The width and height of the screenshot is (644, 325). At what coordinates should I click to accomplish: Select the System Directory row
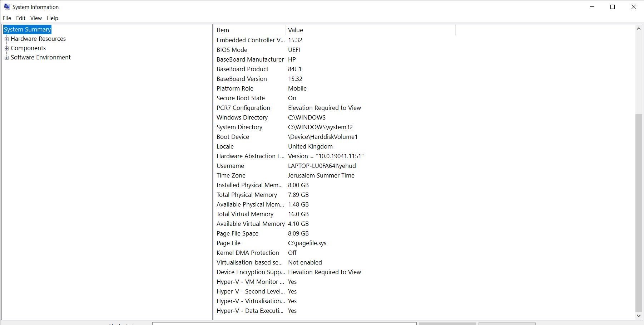point(335,127)
